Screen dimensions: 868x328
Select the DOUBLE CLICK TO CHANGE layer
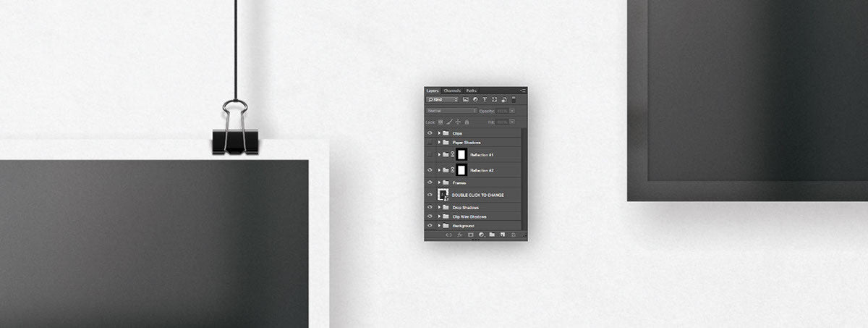coord(477,195)
